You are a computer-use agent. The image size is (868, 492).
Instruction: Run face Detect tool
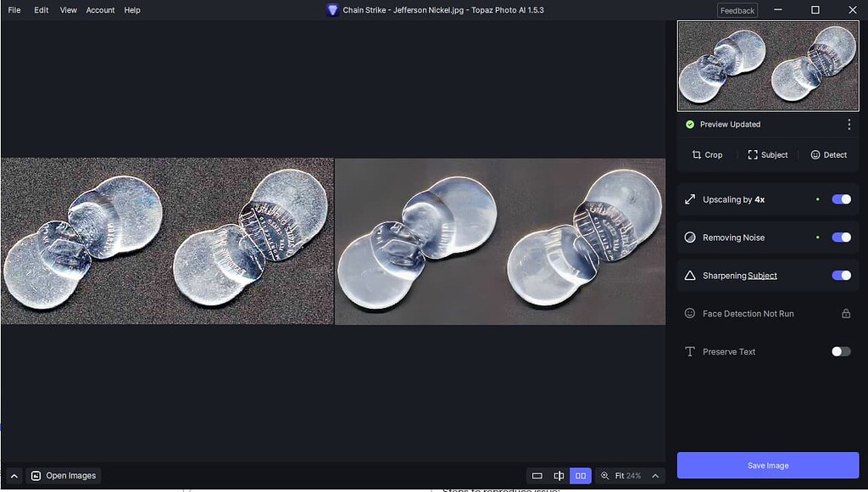click(x=829, y=154)
